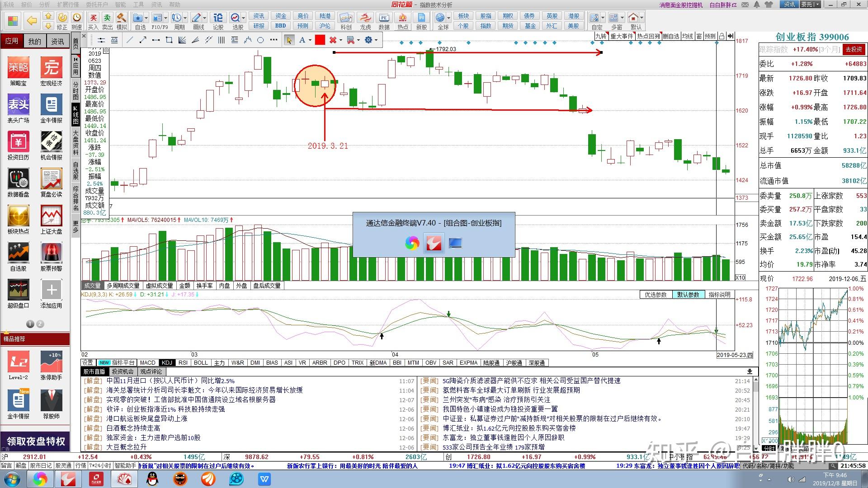This screenshot has height=488, width=868.
Task: Toggle 预测 forecast overlay
Action: (710, 37)
